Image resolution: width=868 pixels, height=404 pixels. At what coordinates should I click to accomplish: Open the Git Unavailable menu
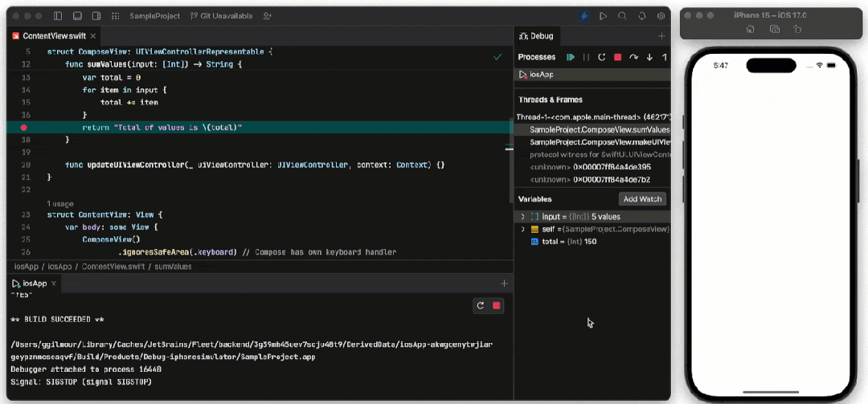point(222,16)
